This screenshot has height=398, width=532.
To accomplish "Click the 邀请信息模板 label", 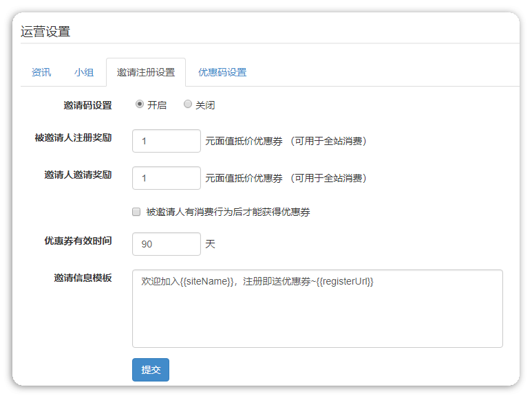I will pos(83,278).
